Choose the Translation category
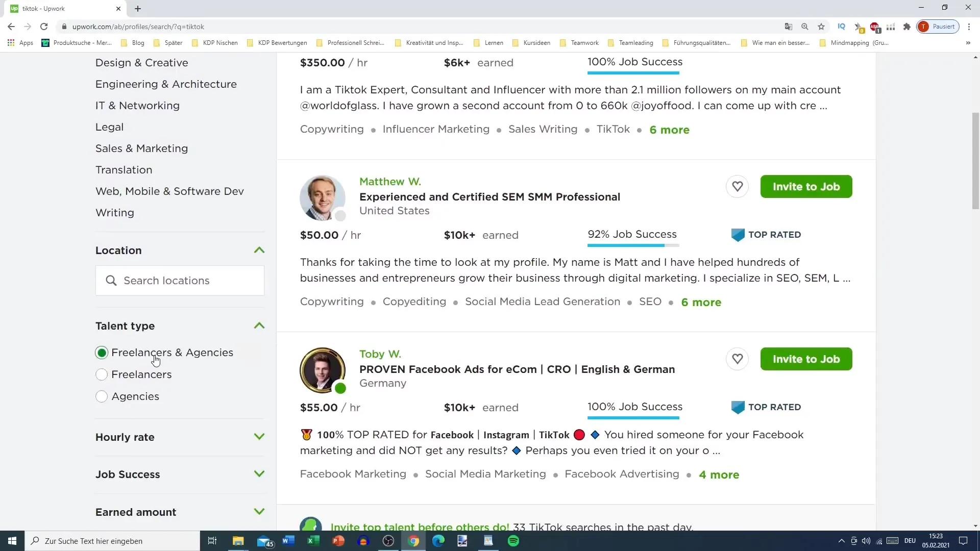Viewport: 980px width, 551px height. click(124, 170)
